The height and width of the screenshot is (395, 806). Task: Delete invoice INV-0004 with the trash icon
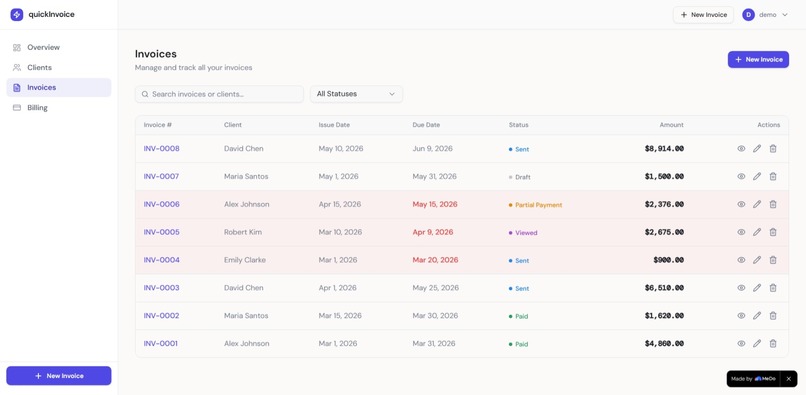[x=773, y=260]
